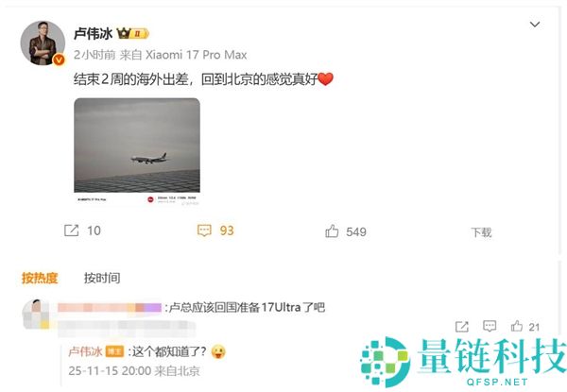The height and width of the screenshot is (392, 567).
Task: Open 卢伟冰 name in reply
Action: (85, 351)
